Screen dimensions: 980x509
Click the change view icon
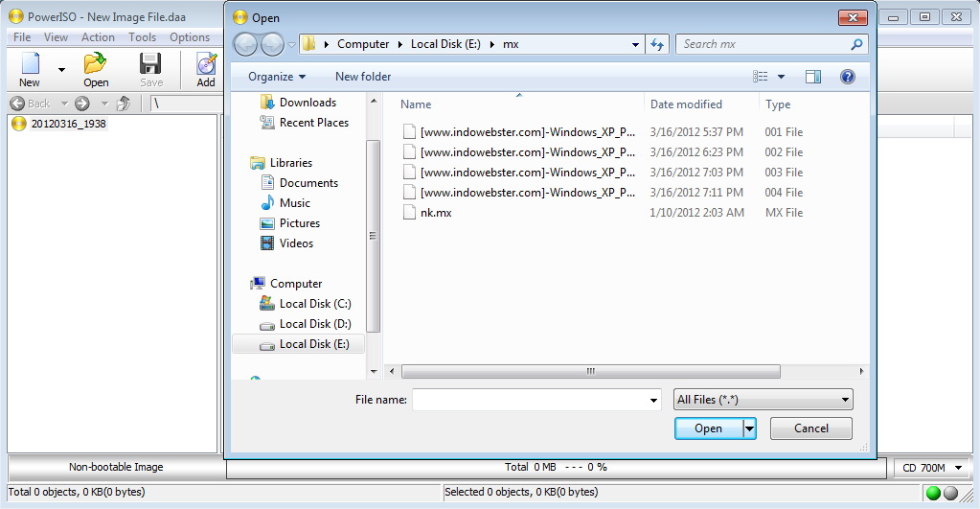[760, 77]
